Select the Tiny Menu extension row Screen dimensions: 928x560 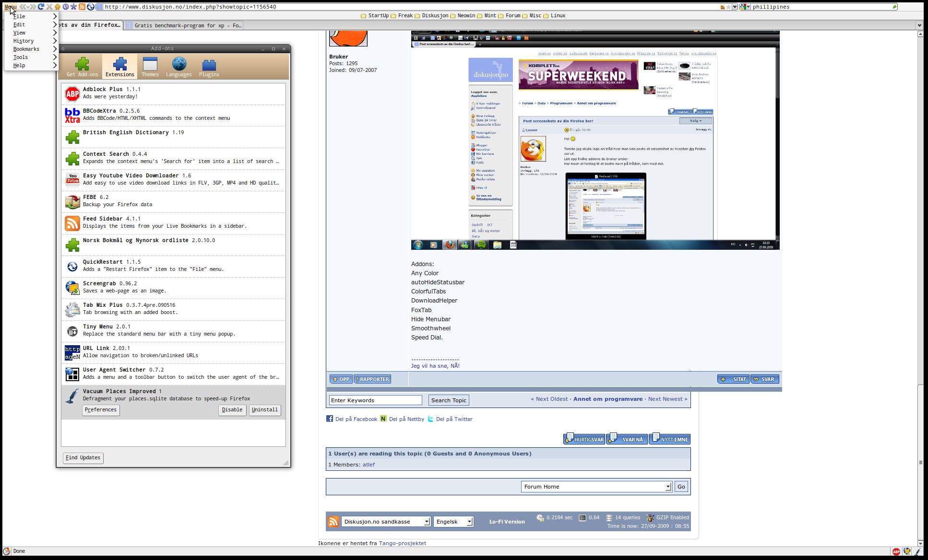pos(173,331)
